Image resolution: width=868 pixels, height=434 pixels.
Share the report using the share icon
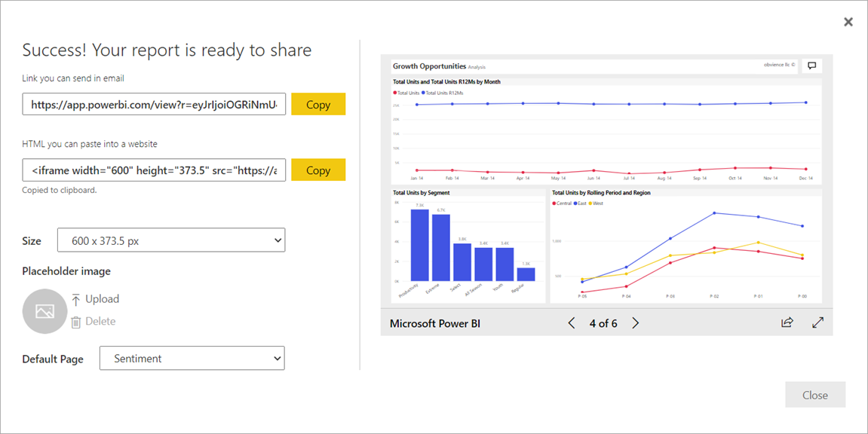pyautogui.click(x=787, y=322)
